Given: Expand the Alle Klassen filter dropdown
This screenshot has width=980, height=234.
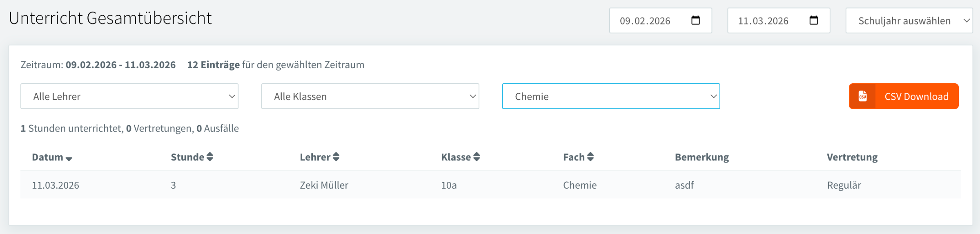Looking at the screenshot, I should point(370,96).
